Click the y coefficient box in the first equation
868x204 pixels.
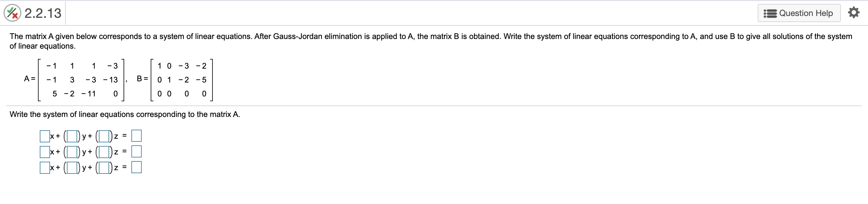coord(72,136)
